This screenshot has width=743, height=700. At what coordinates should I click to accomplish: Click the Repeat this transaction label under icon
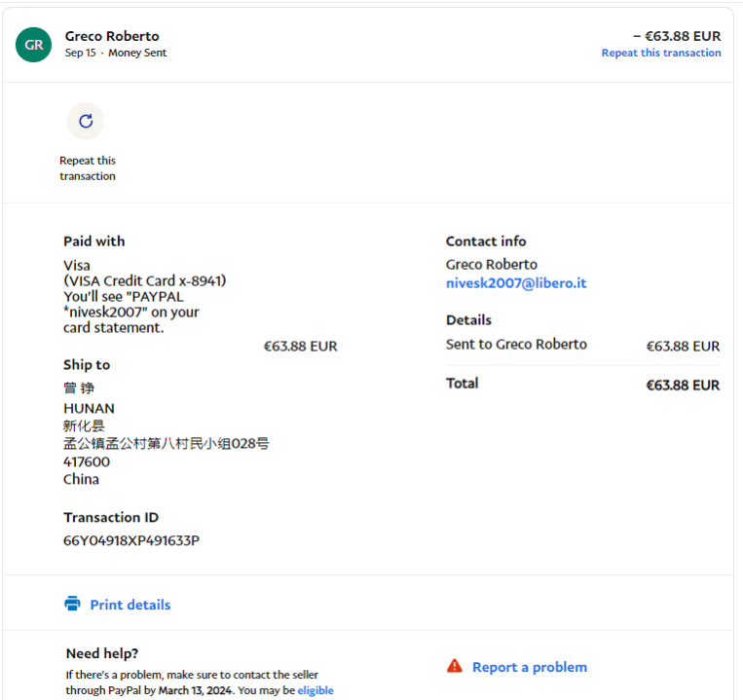(x=87, y=168)
